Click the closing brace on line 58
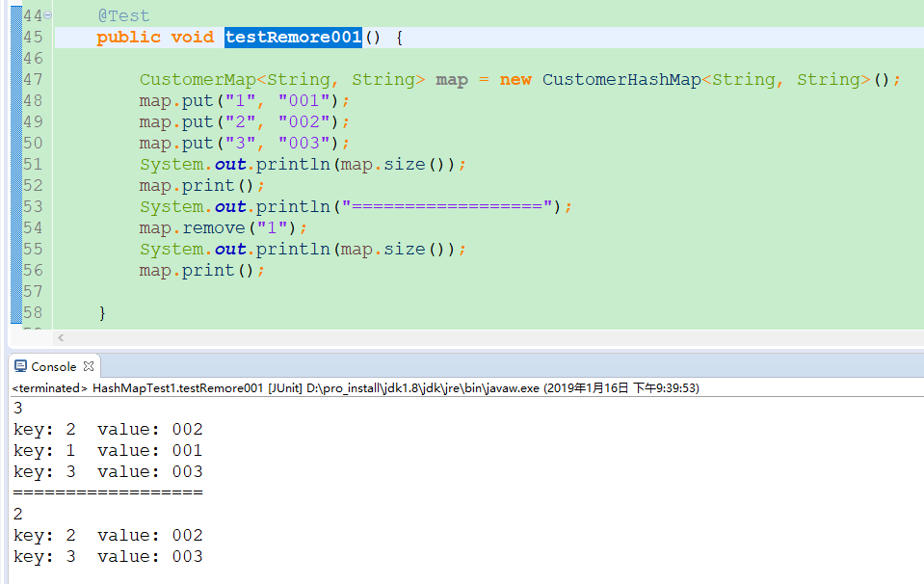The width and height of the screenshot is (924, 584). coord(102,313)
